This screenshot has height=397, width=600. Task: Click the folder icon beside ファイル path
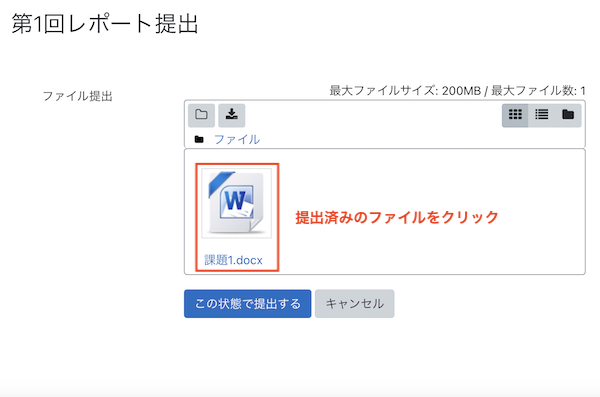(x=199, y=139)
